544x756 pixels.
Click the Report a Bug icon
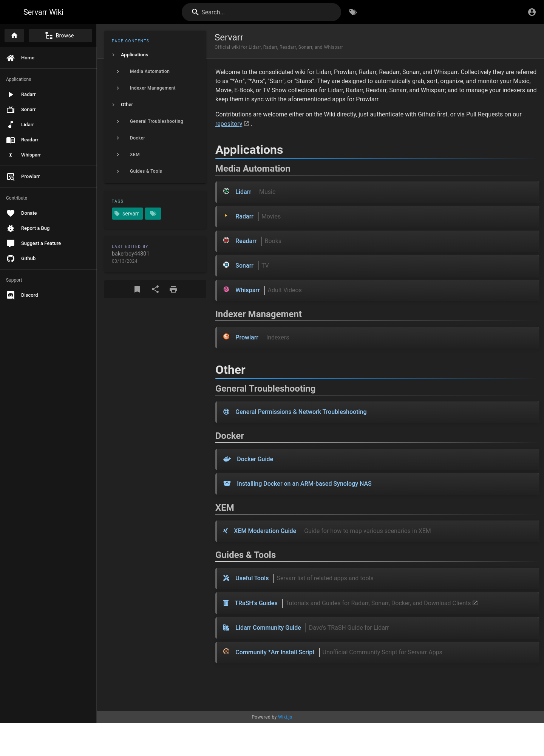(11, 228)
